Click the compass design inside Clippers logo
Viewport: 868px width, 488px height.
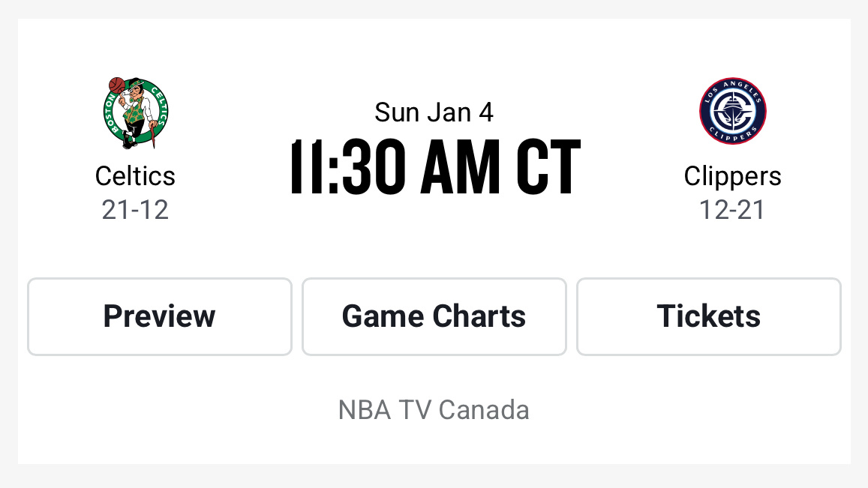click(x=733, y=111)
